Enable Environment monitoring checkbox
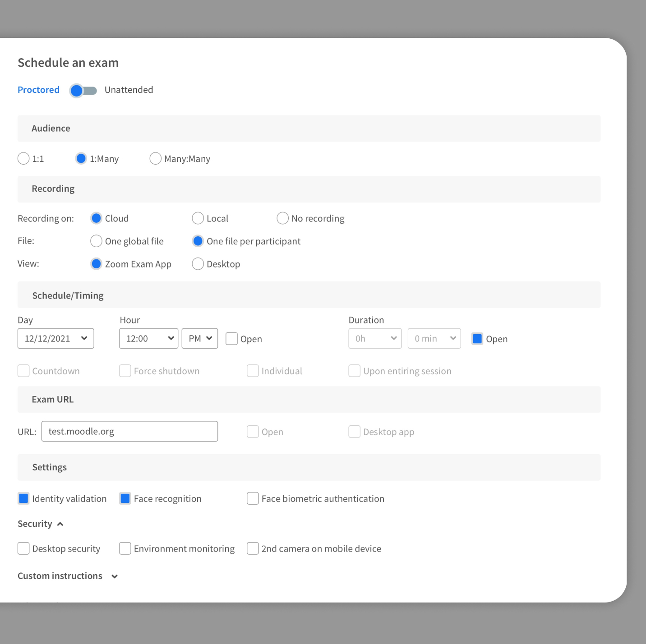The height and width of the screenshot is (644, 646). (x=125, y=548)
